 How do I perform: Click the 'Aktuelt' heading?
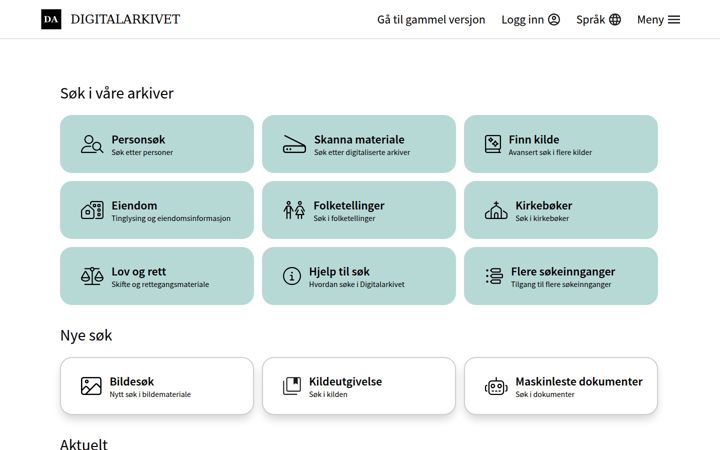[x=84, y=444]
